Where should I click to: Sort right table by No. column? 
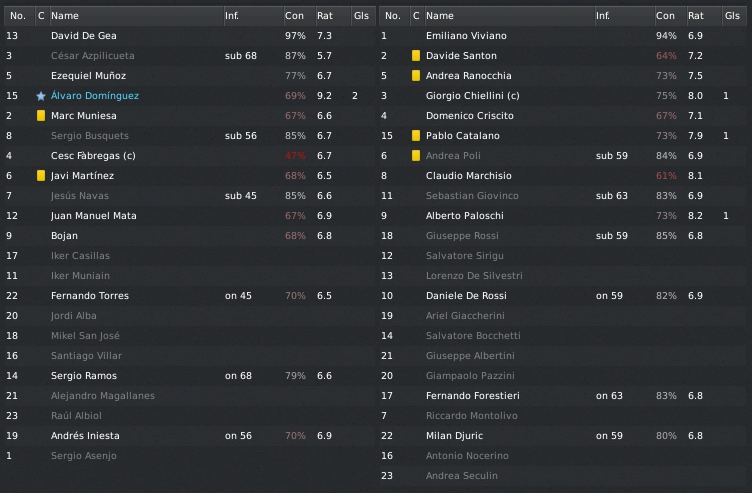pyautogui.click(x=392, y=16)
